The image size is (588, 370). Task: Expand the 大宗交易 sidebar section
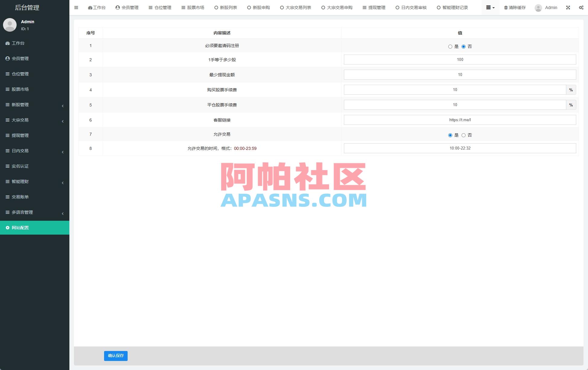pos(20,120)
